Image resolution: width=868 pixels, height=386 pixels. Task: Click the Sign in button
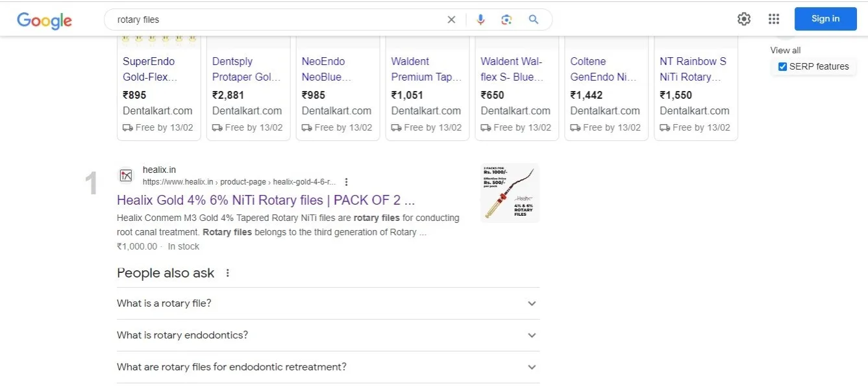coord(825,19)
